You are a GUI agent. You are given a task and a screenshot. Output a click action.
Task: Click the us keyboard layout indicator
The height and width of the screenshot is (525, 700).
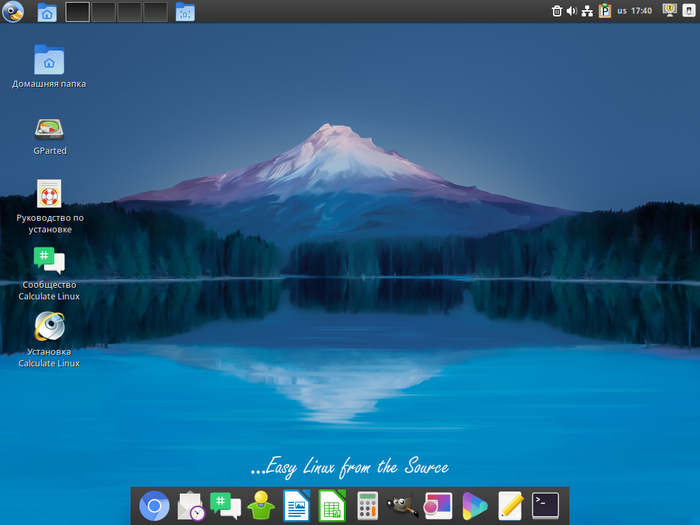[622, 11]
